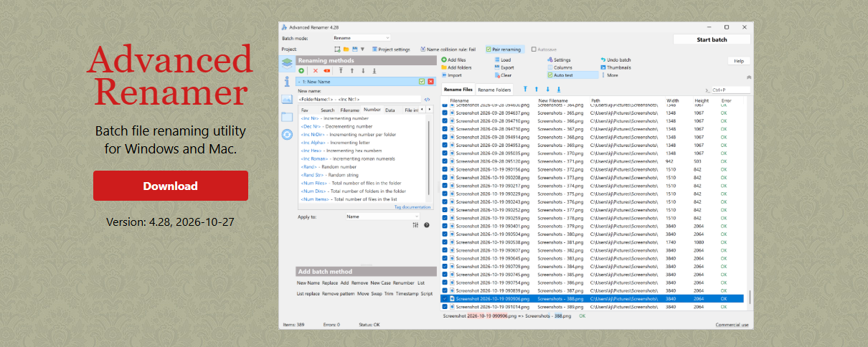
Task: Collapse the toolbar with the double-chevron icon
Action: point(749,76)
